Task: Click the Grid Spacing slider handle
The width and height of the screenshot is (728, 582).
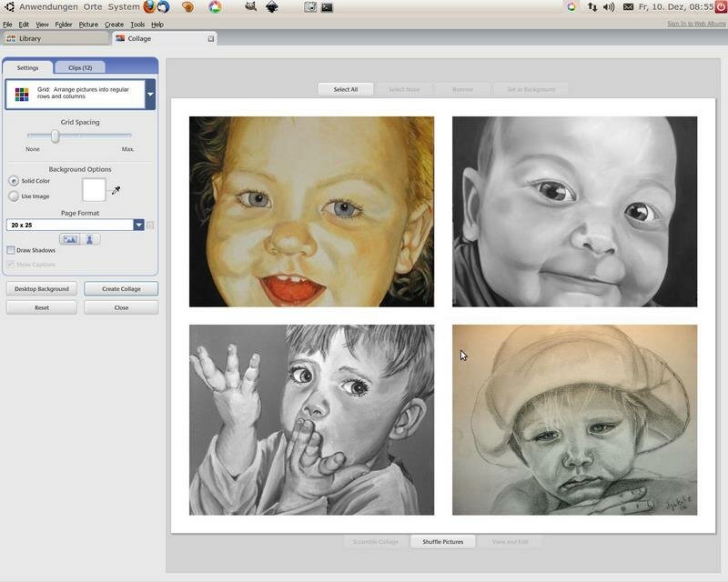Action: [x=55, y=136]
